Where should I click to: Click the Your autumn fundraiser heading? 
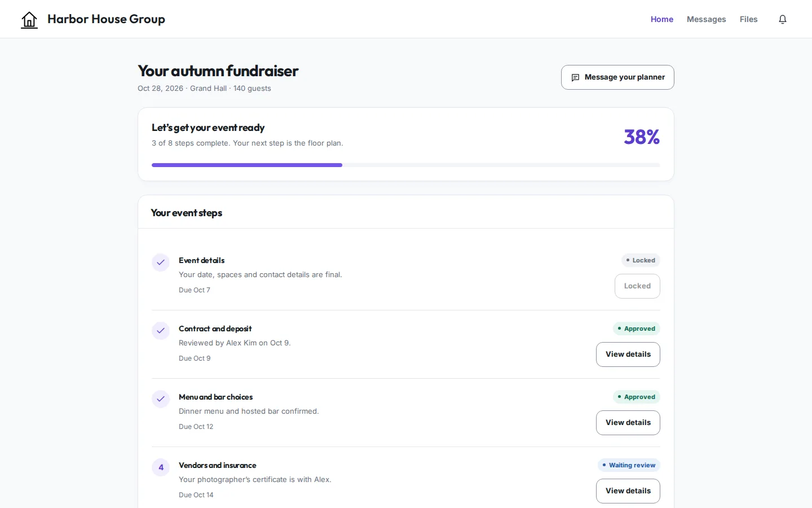click(218, 71)
